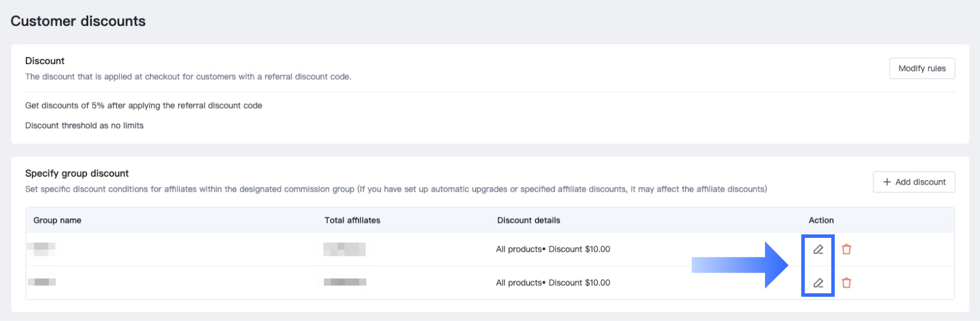Click the Customer discounts page heading
This screenshot has height=321, width=980.
(78, 21)
